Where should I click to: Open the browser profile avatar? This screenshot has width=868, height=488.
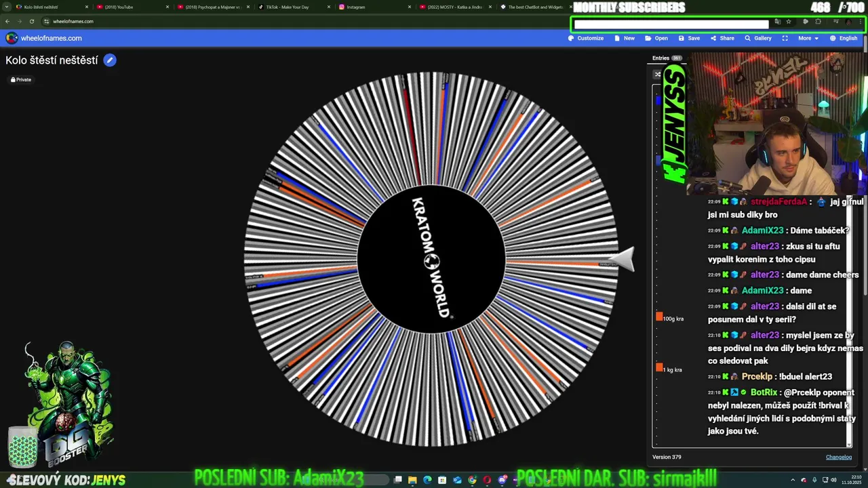[848, 22]
